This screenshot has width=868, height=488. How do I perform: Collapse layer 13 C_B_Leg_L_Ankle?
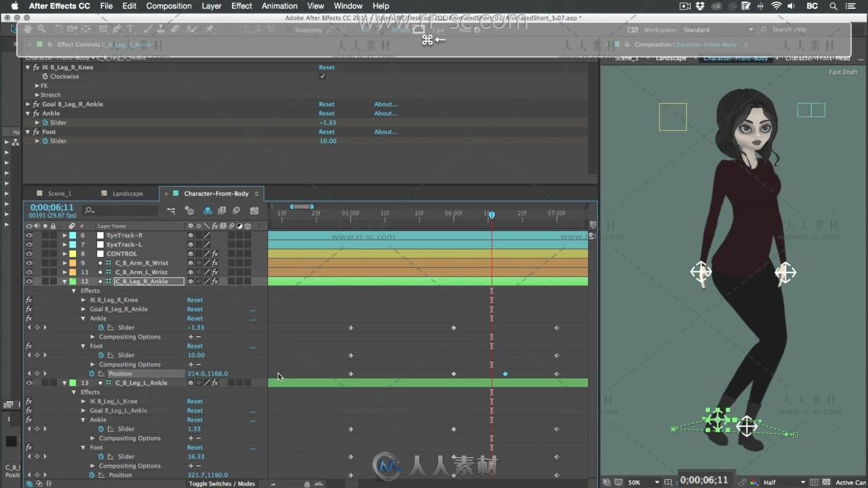[x=65, y=383]
